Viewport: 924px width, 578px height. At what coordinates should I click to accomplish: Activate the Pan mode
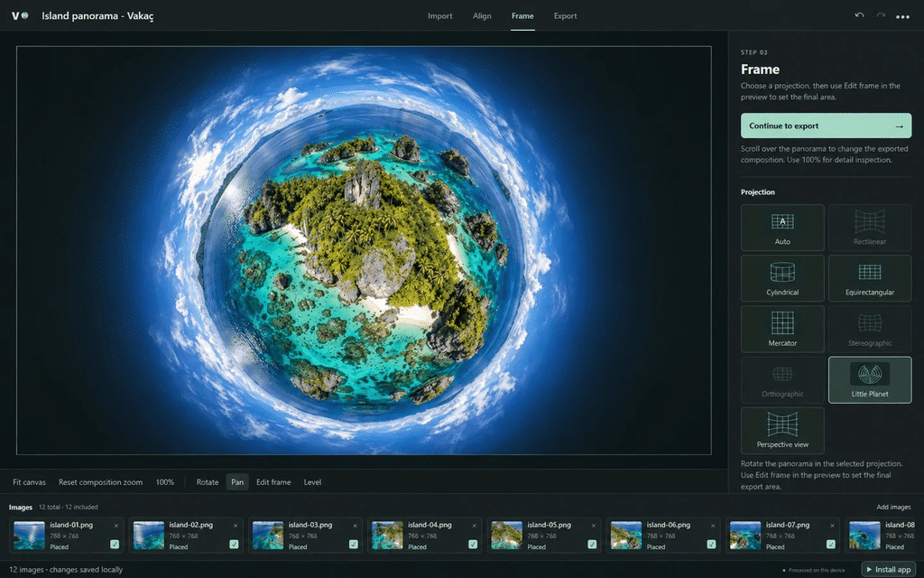pyautogui.click(x=237, y=482)
